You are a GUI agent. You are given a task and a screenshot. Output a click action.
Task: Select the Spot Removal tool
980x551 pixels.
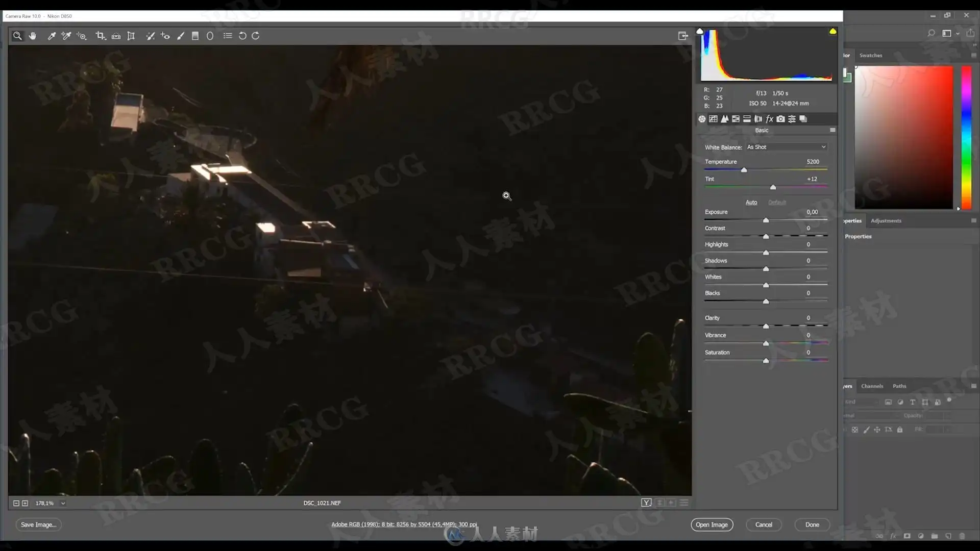point(150,36)
